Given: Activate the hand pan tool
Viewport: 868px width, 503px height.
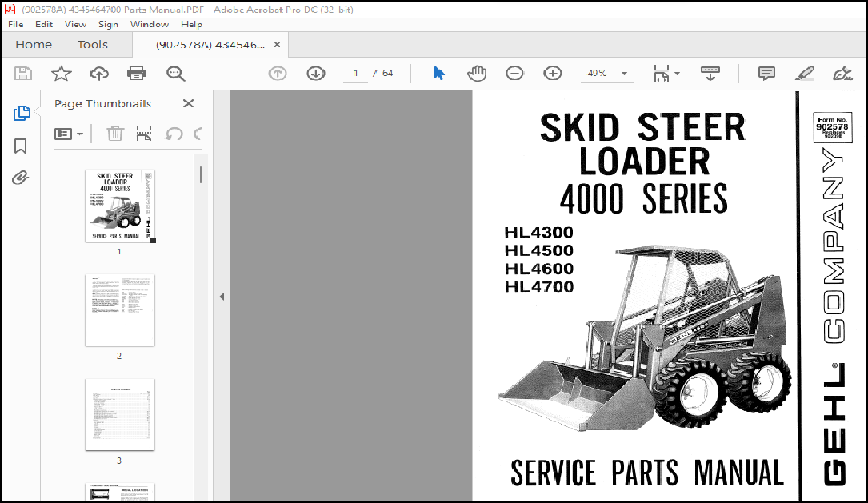Looking at the screenshot, I should (476, 73).
